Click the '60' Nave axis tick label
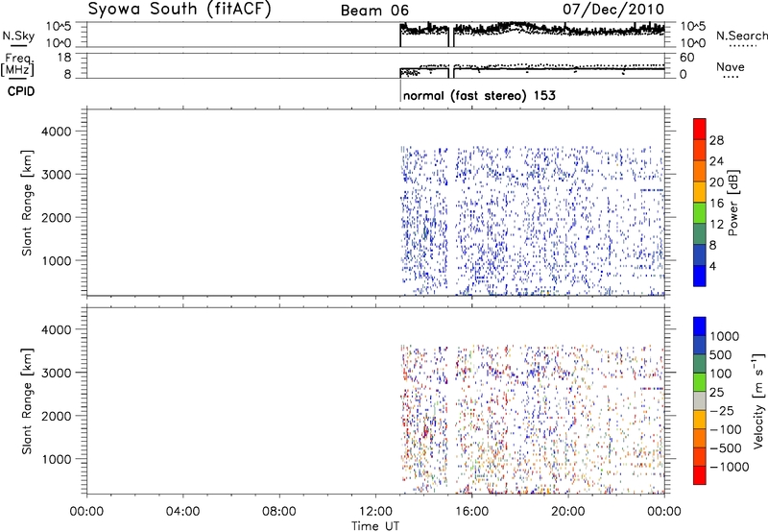Viewport: 768px width, 532px height. [x=686, y=58]
